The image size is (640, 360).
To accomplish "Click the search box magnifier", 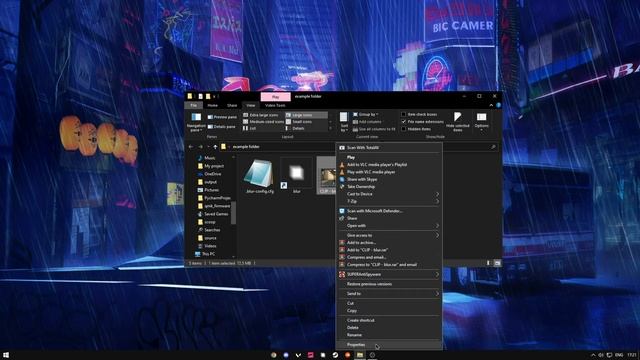I will click(x=493, y=147).
